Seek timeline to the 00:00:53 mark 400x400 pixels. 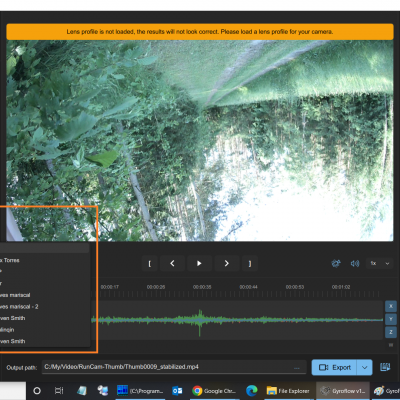point(295,287)
